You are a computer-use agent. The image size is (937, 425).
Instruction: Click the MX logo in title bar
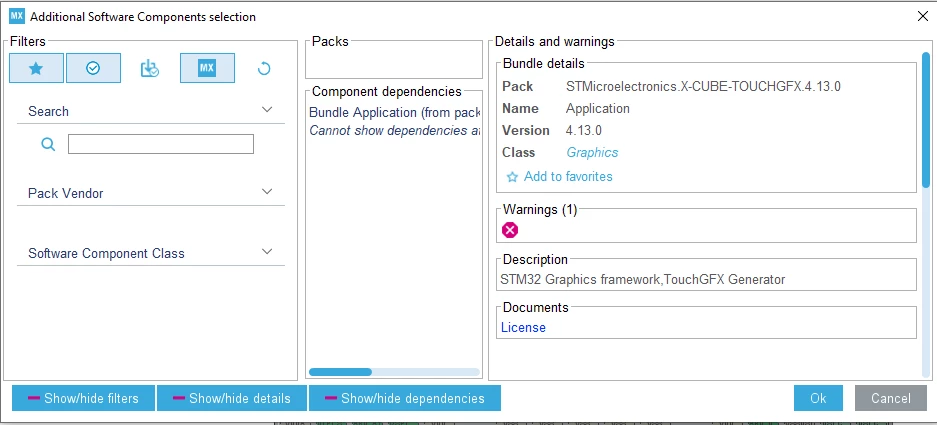(x=17, y=16)
